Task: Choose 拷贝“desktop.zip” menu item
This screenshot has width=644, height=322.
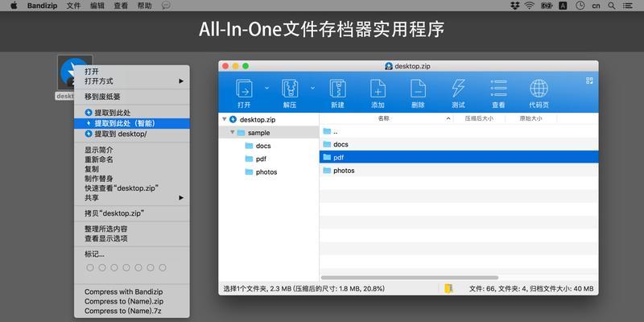Action: 132,213
